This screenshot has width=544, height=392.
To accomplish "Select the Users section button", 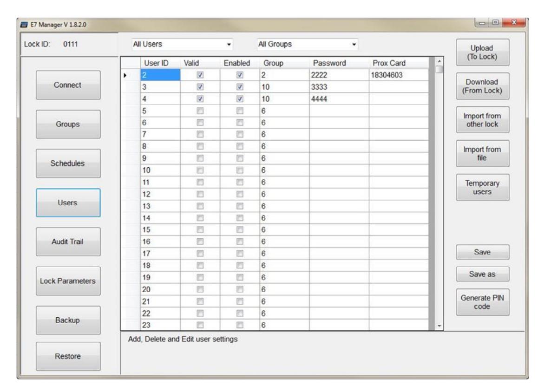I will [68, 203].
